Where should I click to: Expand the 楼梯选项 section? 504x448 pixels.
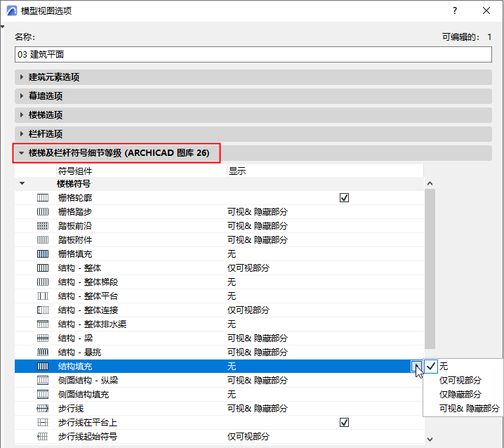[21, 115]
